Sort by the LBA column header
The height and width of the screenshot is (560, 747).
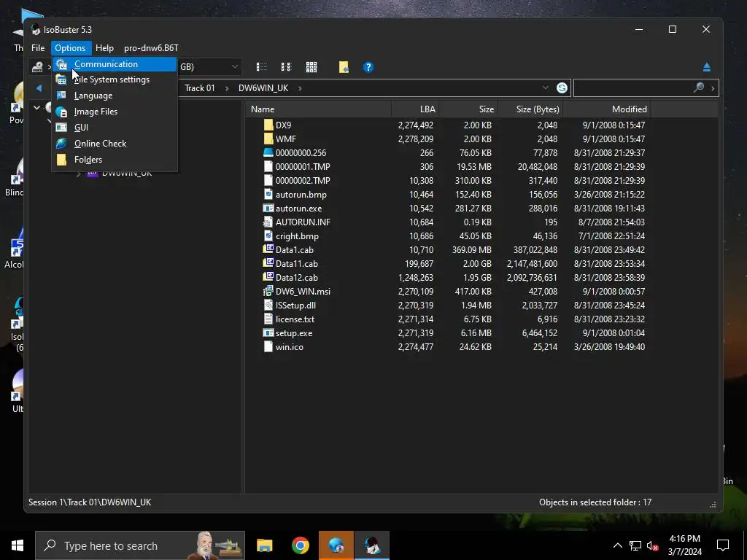pyautogui.click(x=415, y=109)
